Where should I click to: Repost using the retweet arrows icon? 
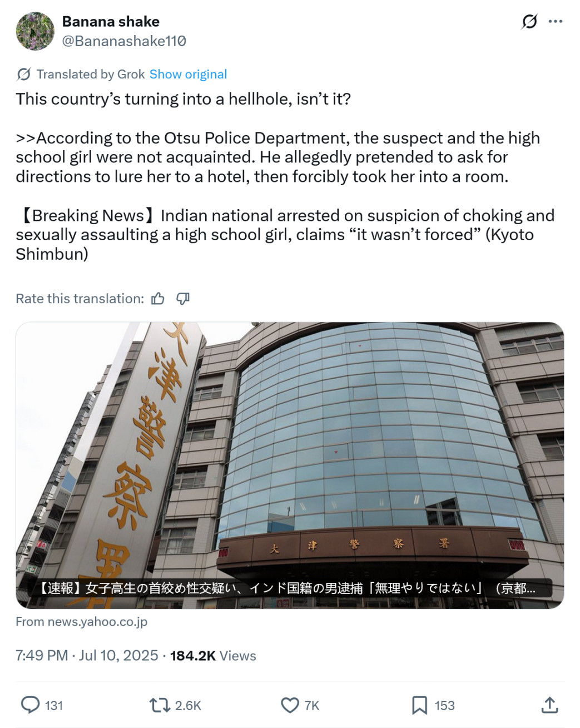pyautogui.click(x=160, y=705)
